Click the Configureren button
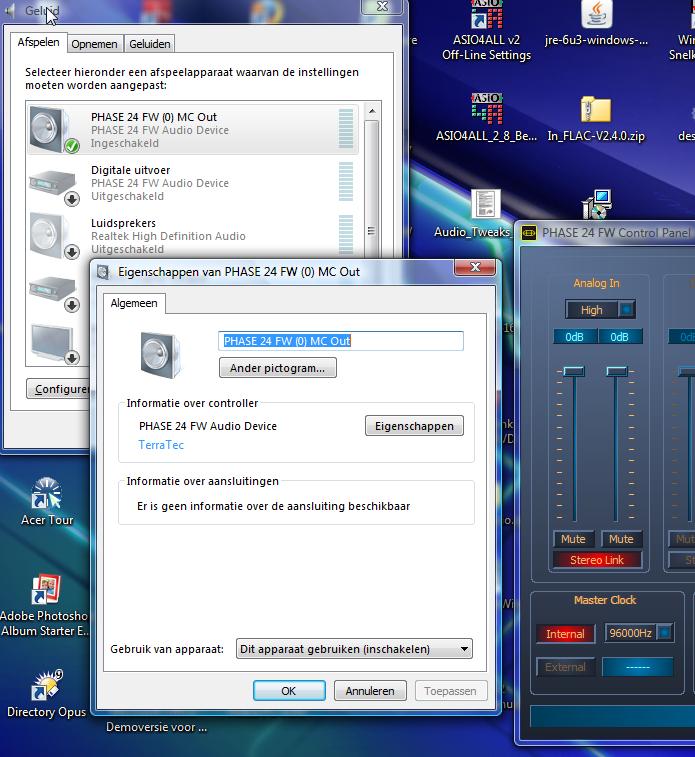This screenshot has width=695, height=757. 58,389
